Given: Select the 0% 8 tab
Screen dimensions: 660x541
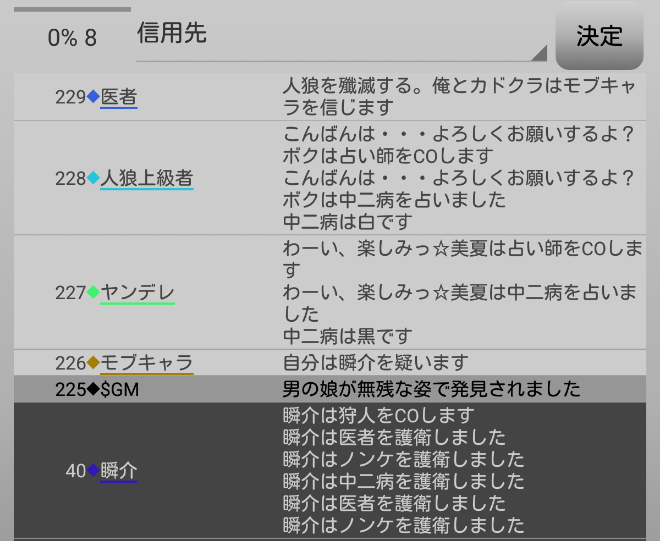Looking at the screenshot, I should [x=72, y=37].
